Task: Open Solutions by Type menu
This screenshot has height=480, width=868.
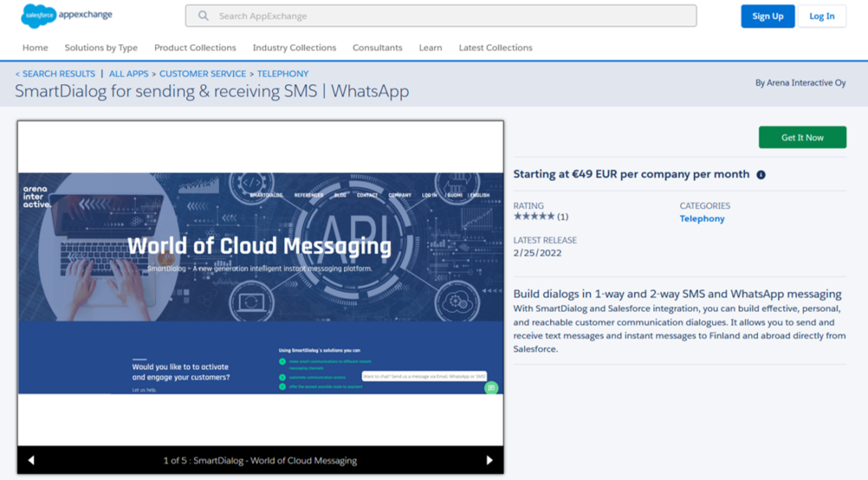Action: (102, 47)
